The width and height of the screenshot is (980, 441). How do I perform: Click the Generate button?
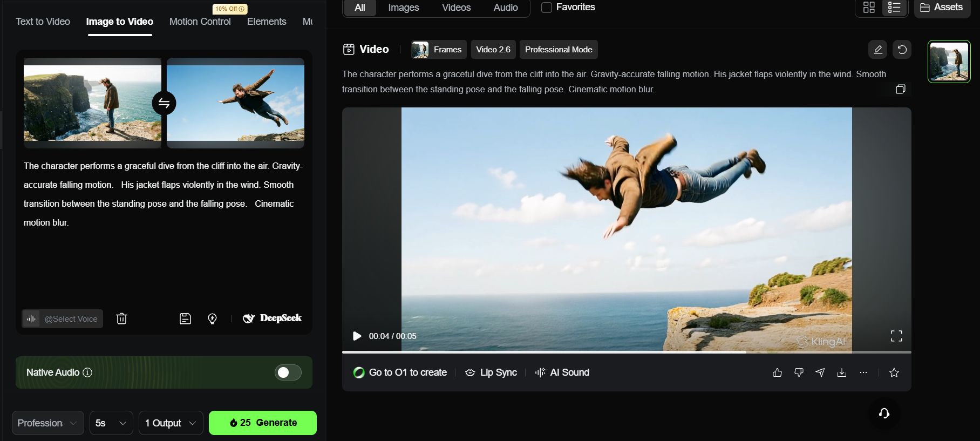(x=263, y=423)
